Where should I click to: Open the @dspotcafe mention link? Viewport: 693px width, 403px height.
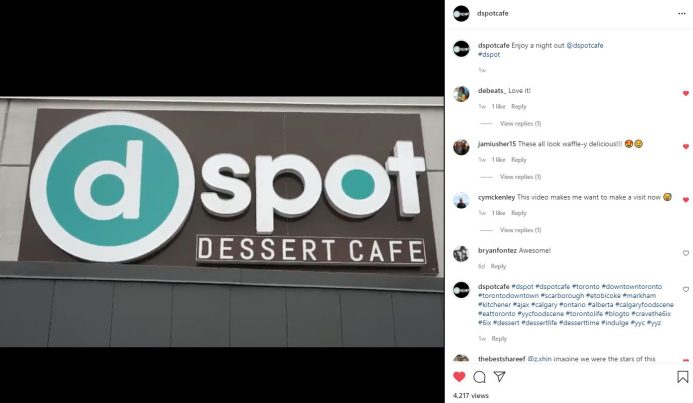click(585, 45)
